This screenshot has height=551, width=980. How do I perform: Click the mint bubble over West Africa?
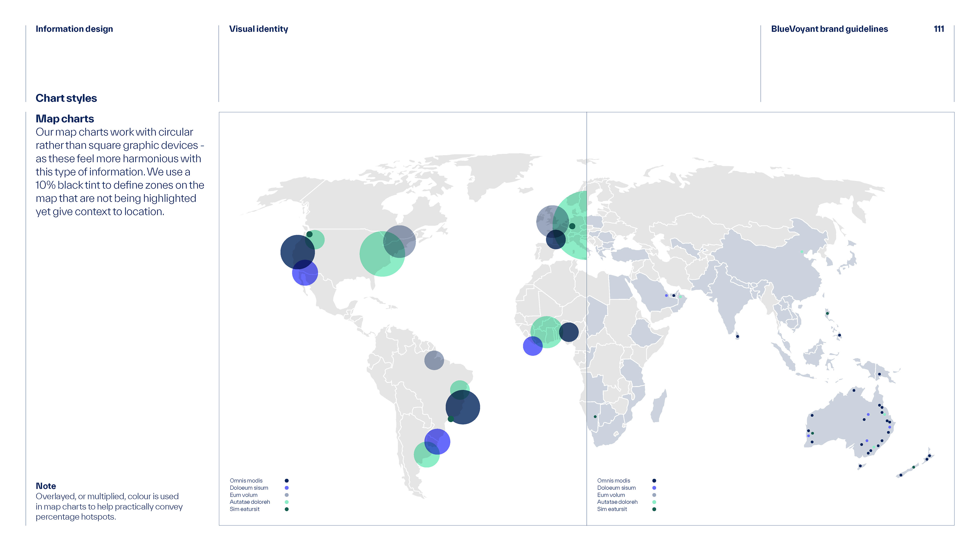tap(546, 332)
